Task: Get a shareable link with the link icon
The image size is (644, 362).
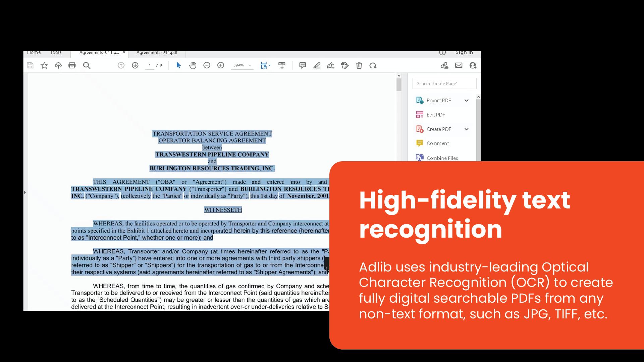Action: click(444, 65)
